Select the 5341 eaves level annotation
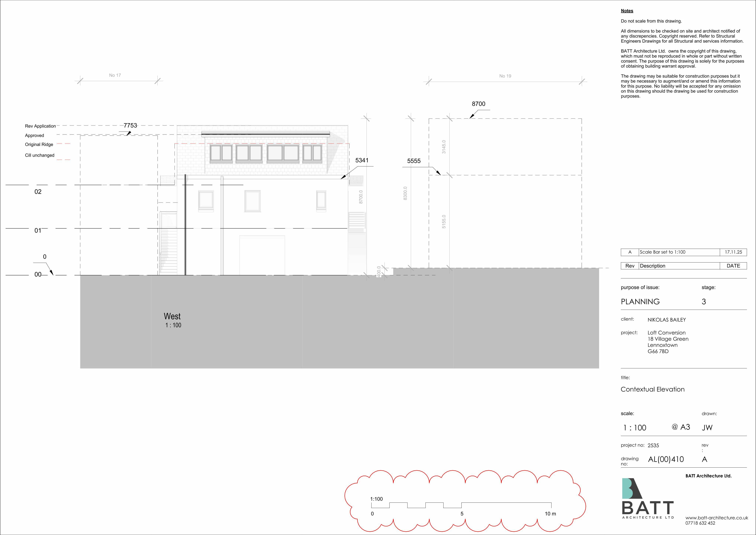 coord(362,160)
